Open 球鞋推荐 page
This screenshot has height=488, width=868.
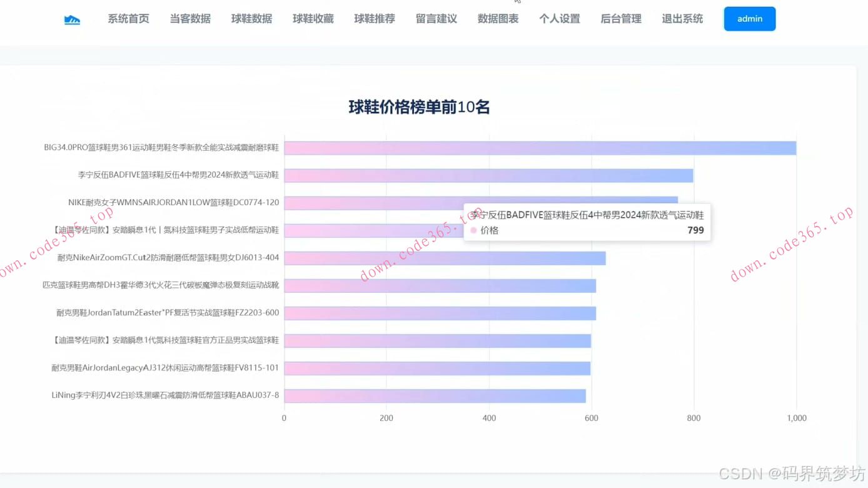coord(374,19)
